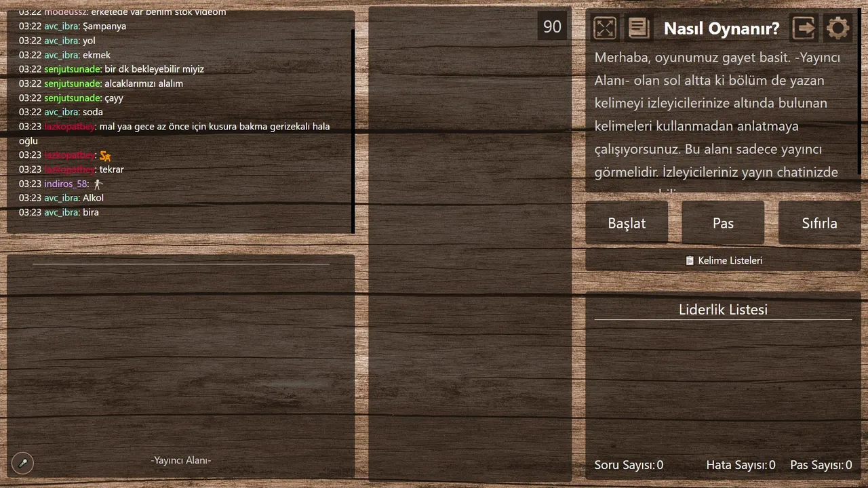Click the username indiros_58 in chat

66,184
